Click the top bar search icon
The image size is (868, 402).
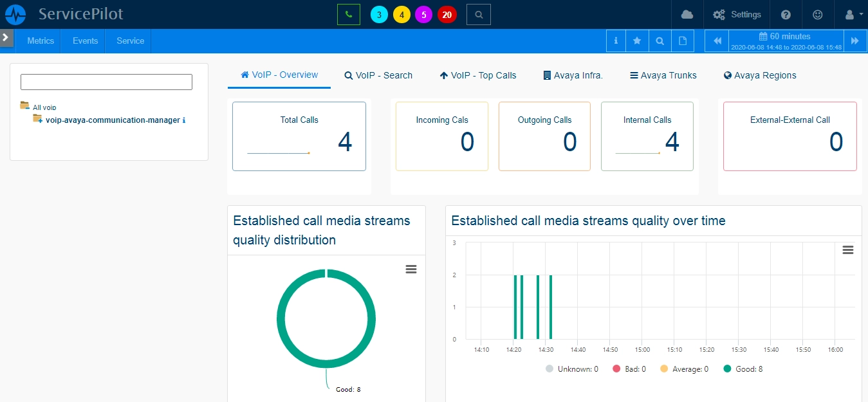[478, 14]
